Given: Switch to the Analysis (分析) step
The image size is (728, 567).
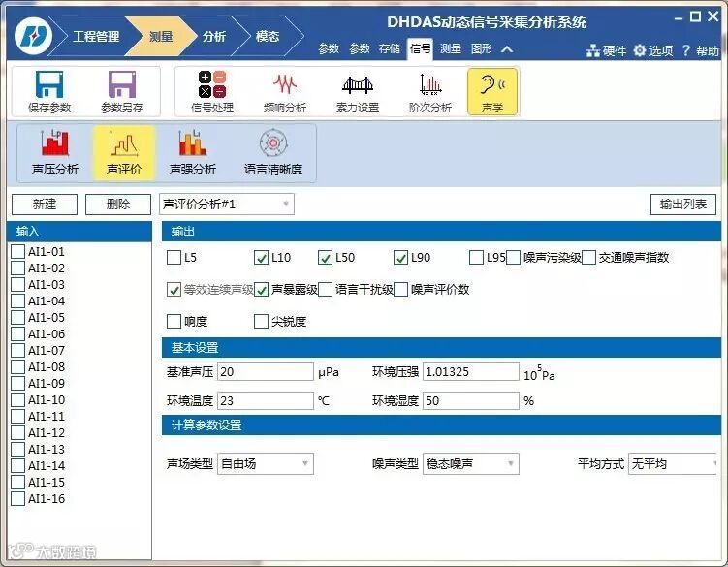Looking at the screenshot, I should [214, 36].
